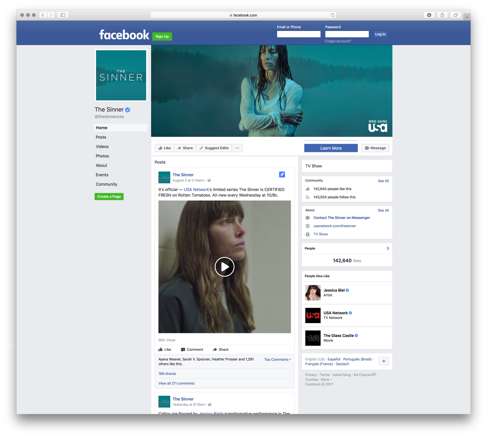Click the Safari forward arrow
This screenshot has width=487, height=448.
51,15
